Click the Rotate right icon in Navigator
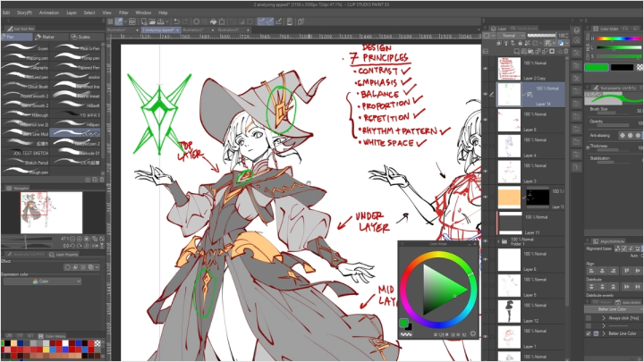The width and height of the screenshot is (644, 362). click(79, 246)
